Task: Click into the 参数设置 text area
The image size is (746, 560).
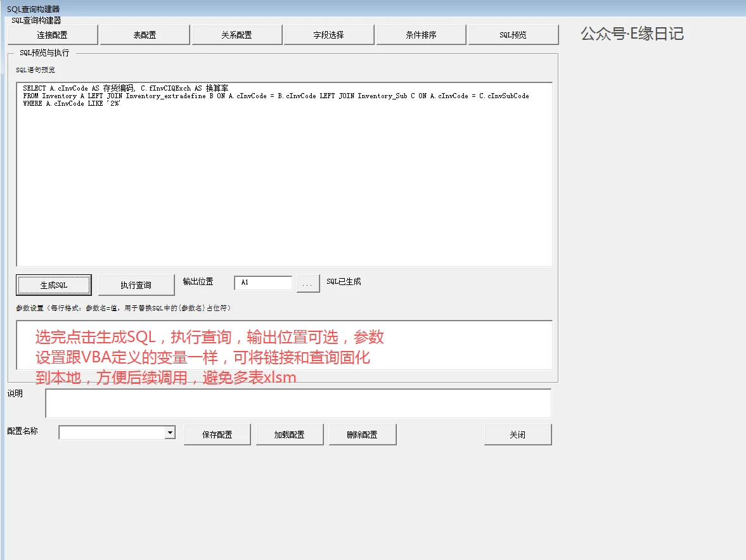Action: tap(284, 345)
